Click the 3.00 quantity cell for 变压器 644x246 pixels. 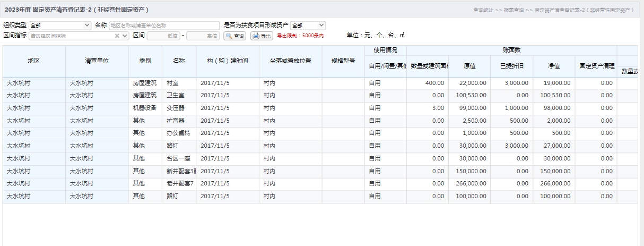(x=428, y=108)
